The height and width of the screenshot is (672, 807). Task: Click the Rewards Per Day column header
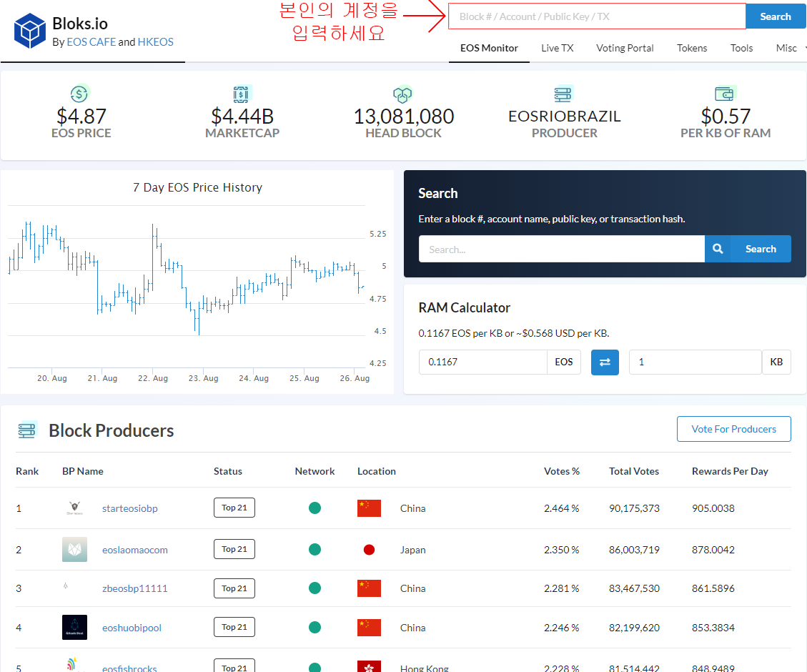730,471
